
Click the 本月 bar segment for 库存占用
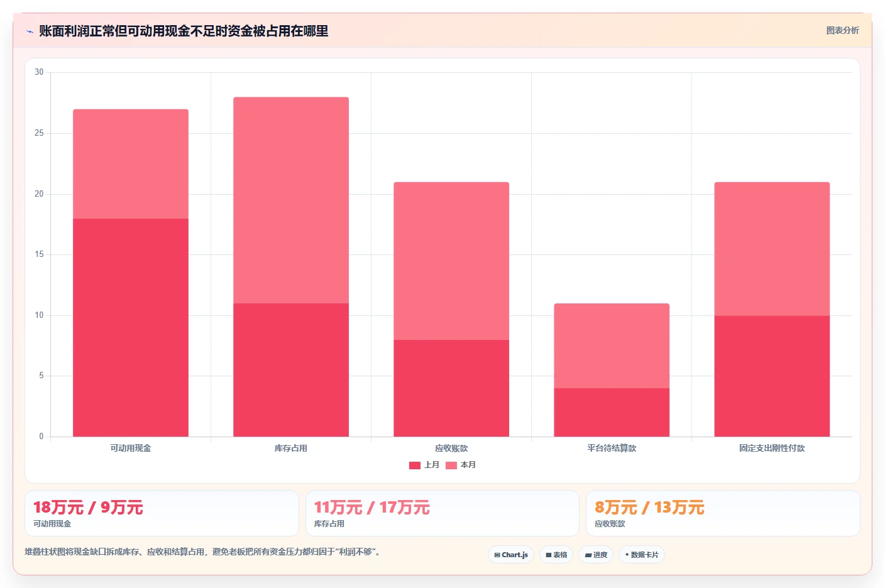[291, 200]
